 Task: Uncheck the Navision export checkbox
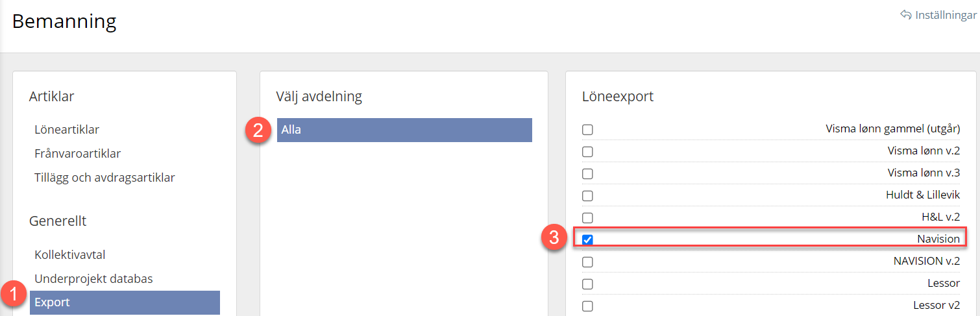(x=587, y=240)
